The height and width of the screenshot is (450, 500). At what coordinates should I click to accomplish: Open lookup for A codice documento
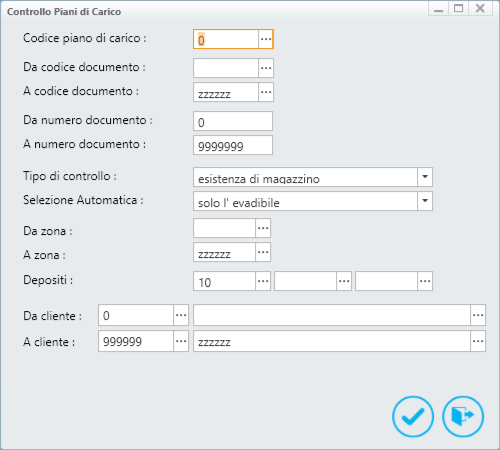click(266, 92)
